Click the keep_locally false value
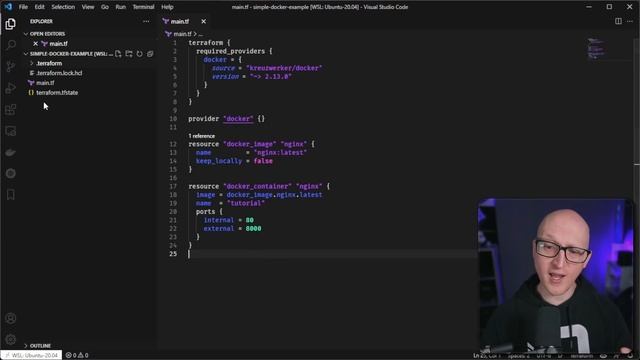This screenshot has width=640, height=360. point(263,161)
